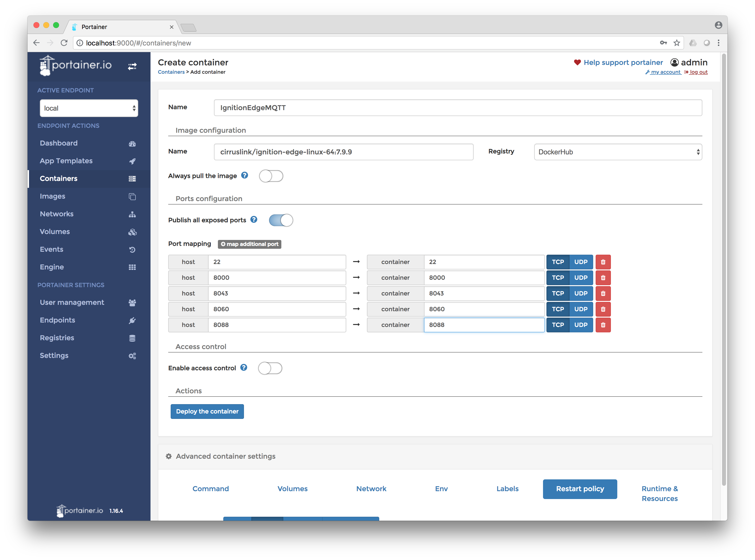Open the my account link
This screenshot has width=755, height=560.
point(663,72)
